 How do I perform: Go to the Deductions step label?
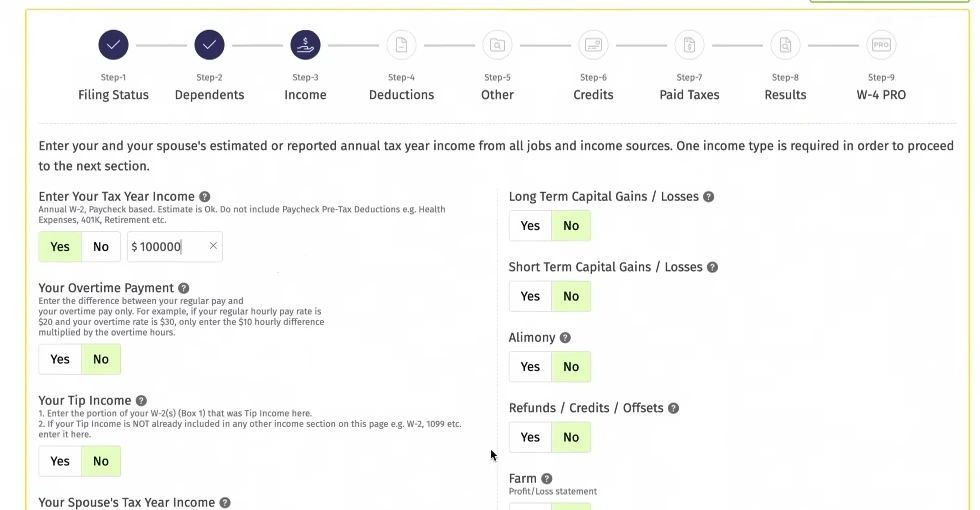click(401, 95)
